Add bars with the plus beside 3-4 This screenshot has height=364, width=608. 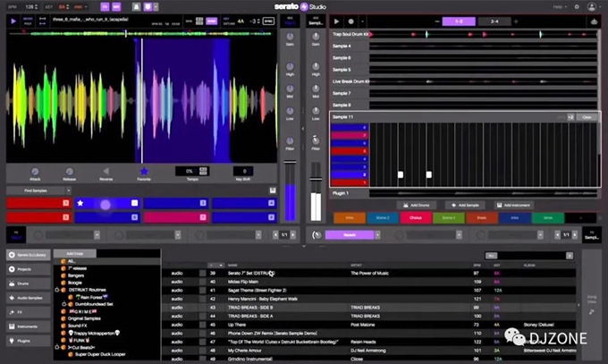pos(516,21)
